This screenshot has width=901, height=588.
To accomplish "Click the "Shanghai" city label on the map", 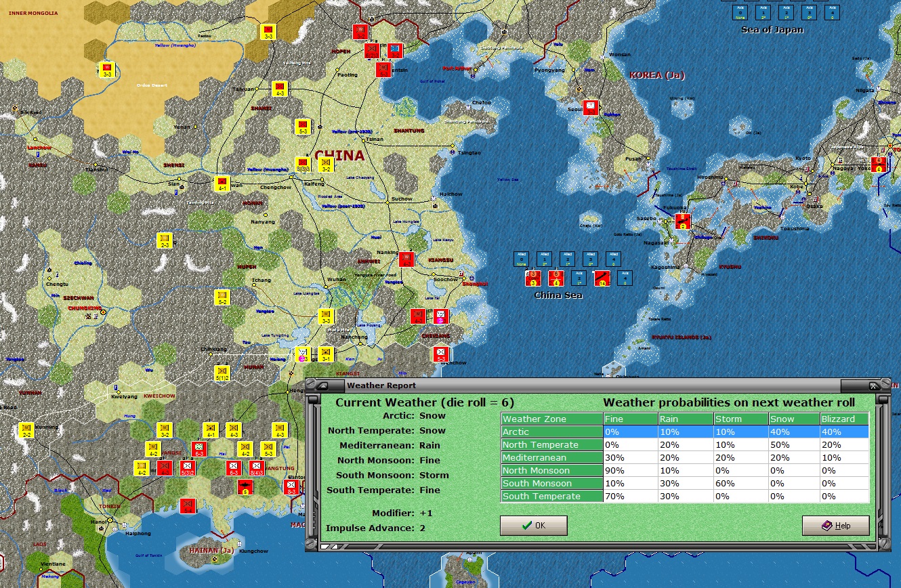I will click(x=475, y=283).
